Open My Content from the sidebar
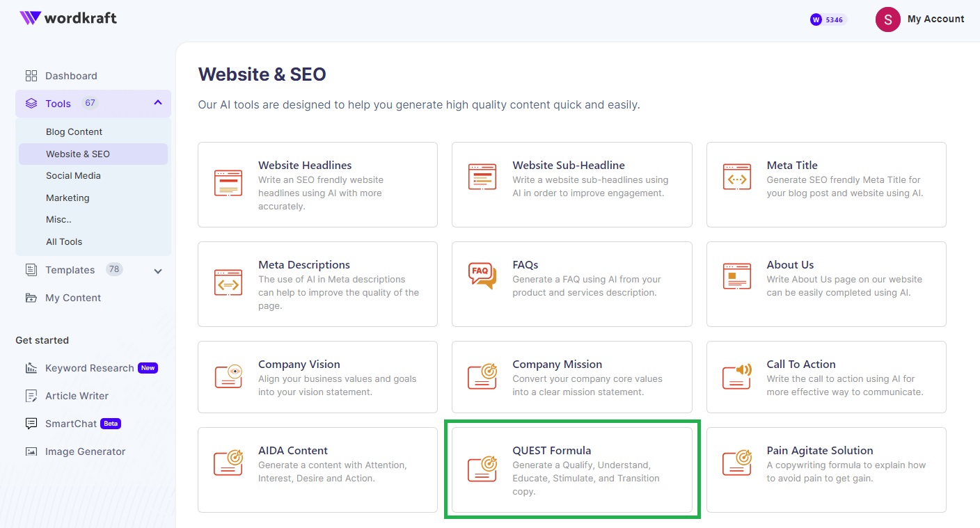Viewport: 980px width, 528px height. click(x=72, y=298)
